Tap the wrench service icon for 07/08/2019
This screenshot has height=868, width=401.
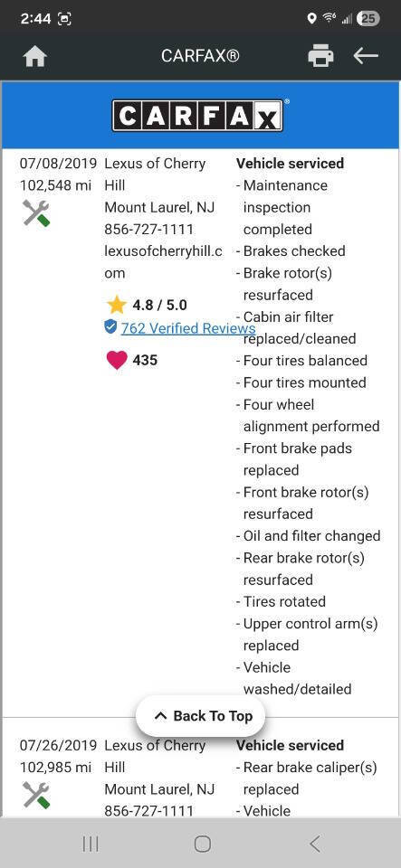point(36,213)
